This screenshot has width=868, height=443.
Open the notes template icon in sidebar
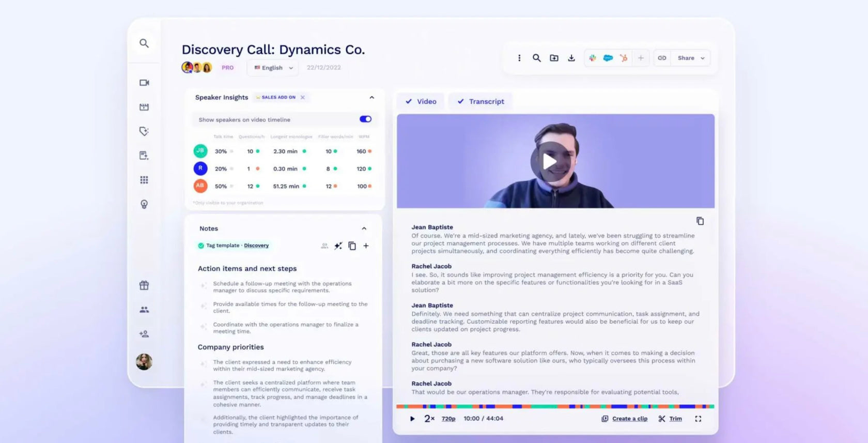pyautogui.click(x=144, y=156)
